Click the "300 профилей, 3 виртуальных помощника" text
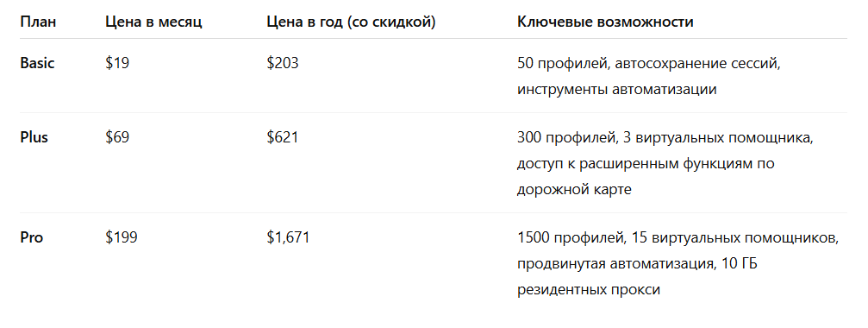The height and width of the screenshot is (328, 868). click(666, 137)
